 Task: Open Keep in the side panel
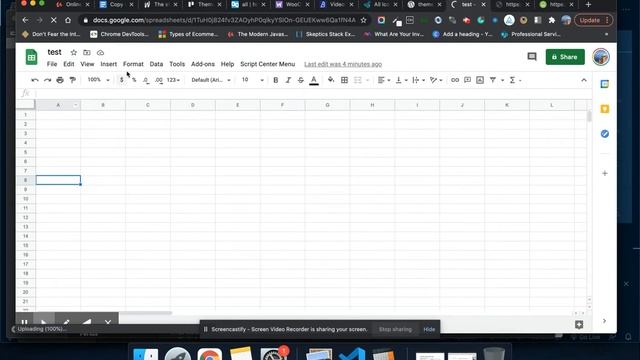[604, 109]
